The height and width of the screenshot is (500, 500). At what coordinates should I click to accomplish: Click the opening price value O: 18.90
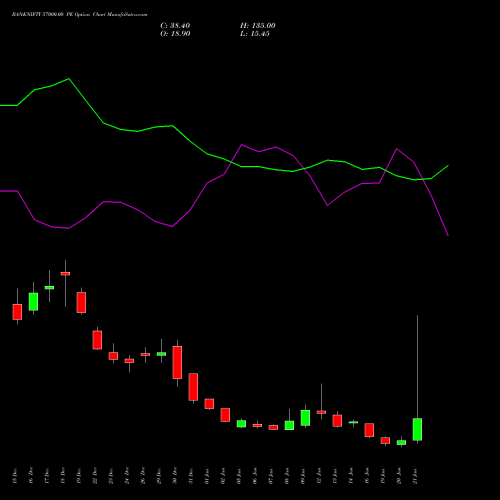175,34
